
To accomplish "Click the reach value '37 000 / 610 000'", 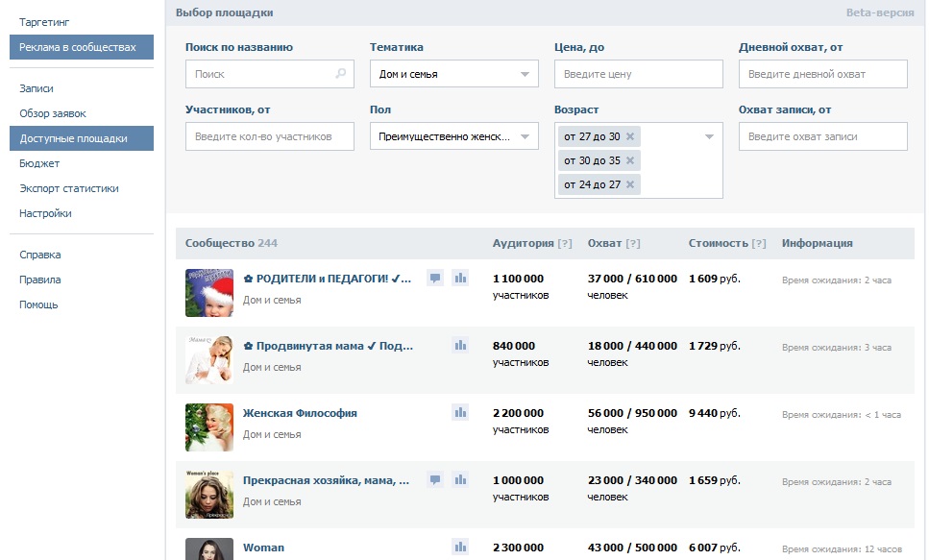I will tap(632, 279).
